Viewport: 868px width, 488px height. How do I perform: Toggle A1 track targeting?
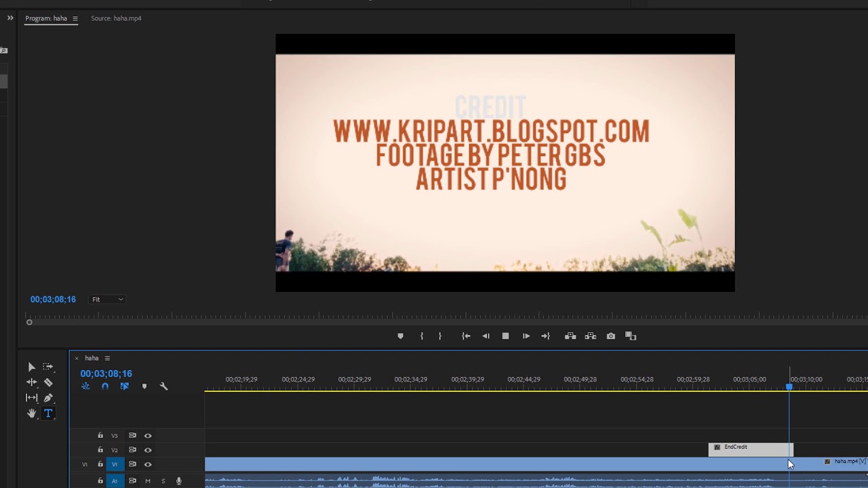[115, 481]
